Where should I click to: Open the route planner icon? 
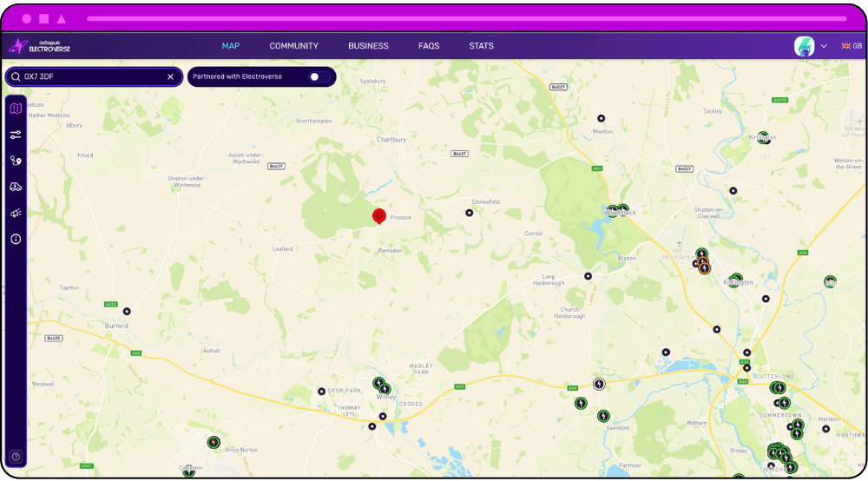pos(16,161)
